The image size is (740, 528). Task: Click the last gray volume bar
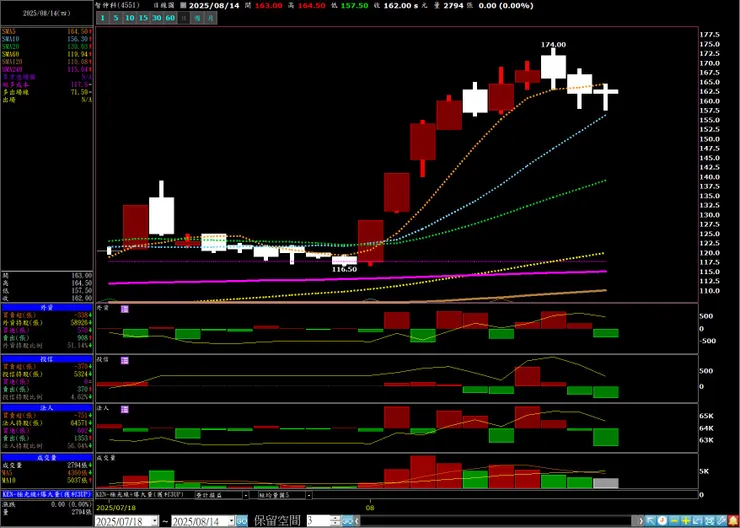point(605,483)
